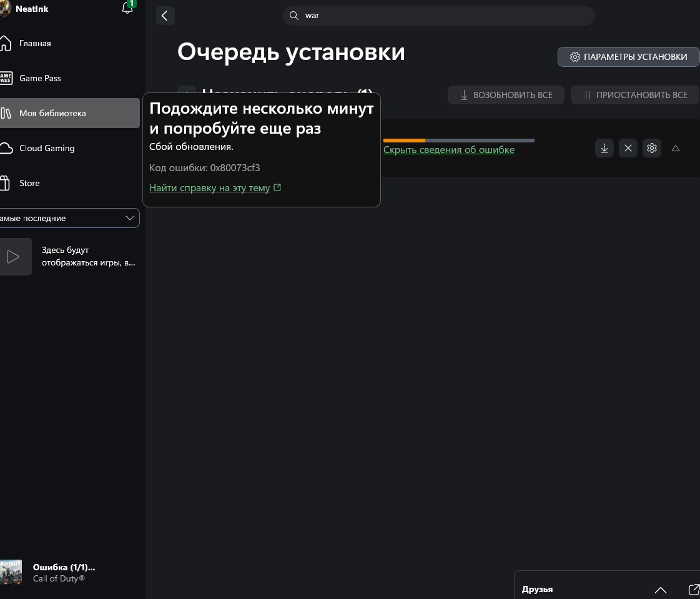Open the notifications bell
The image size is (700, 599).
pyautogui.click(x=127, y=8)
